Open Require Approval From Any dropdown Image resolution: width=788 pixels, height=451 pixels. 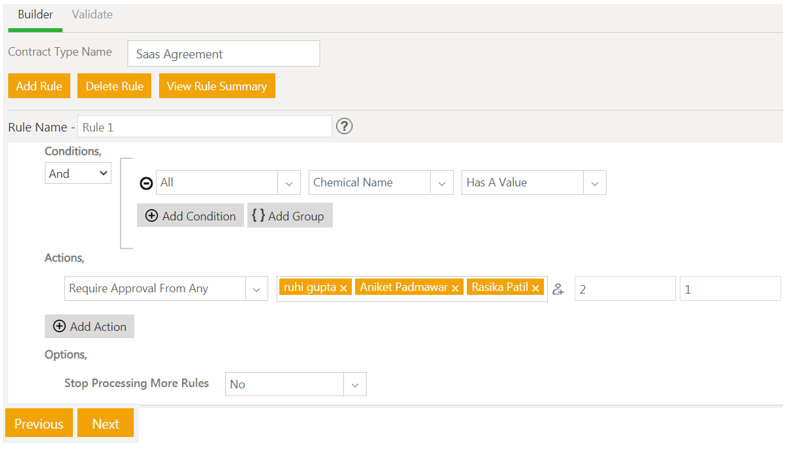[x=256, y=289]
